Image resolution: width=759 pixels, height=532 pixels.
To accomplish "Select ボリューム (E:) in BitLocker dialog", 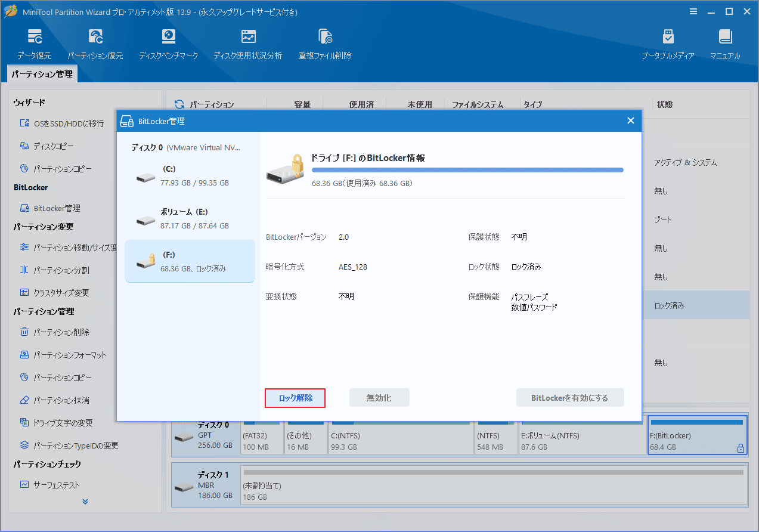I will [190, 219].
